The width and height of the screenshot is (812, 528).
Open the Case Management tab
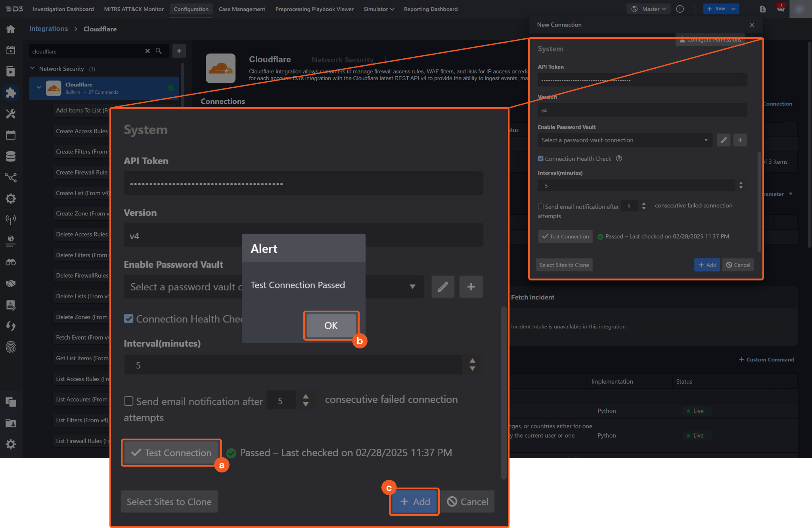[x=242, y=9]
